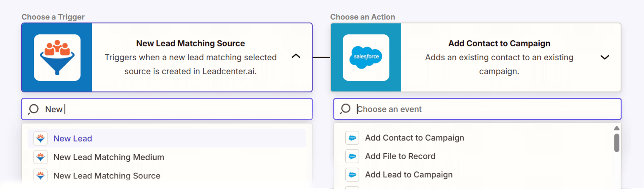Screen dimensions: 644x189
Task: Click the Salesforce cloud logo in action card
Action: tap(366, 58)
